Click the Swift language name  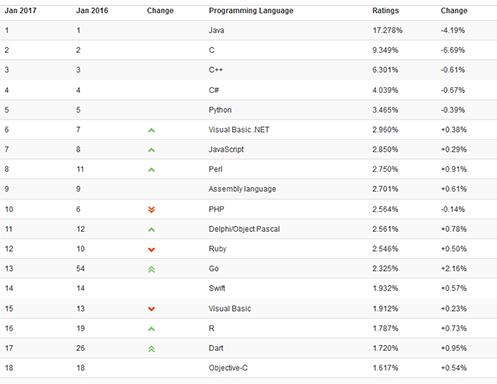pyautogui.click(x=217, y=288)
